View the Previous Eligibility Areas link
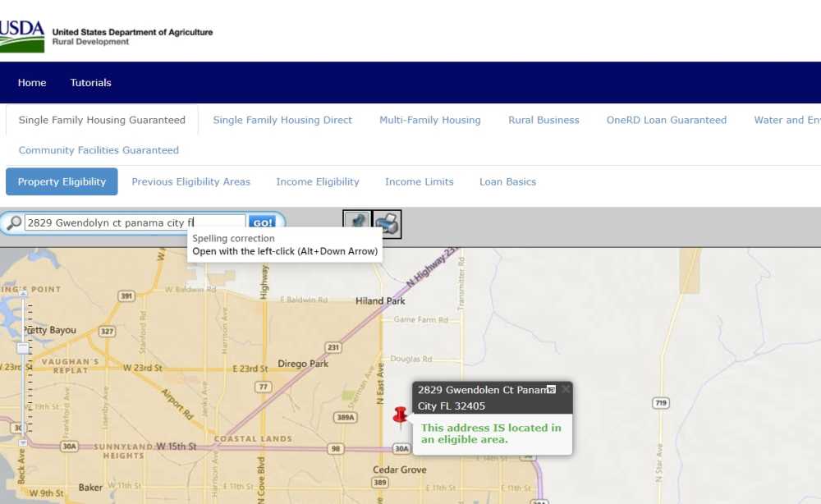This screenshot has height=504, width=821. tap(190, 181)
